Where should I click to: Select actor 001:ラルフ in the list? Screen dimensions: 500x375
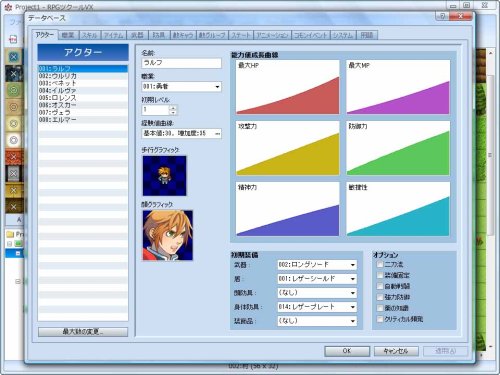tap(83, 68)
